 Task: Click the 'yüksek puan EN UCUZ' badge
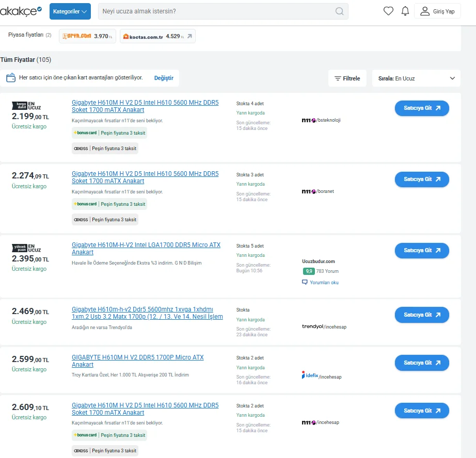coord(26,248)
